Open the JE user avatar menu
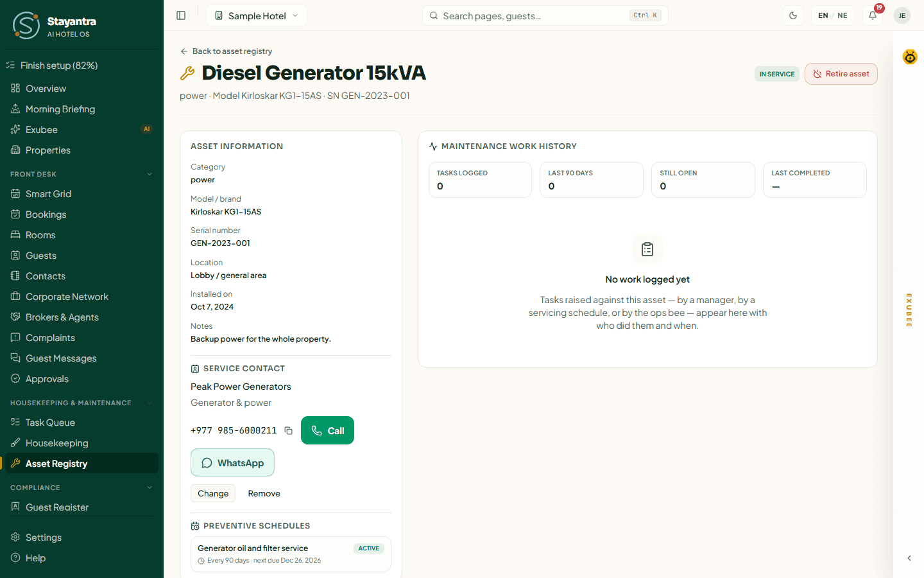 point(902,15)
